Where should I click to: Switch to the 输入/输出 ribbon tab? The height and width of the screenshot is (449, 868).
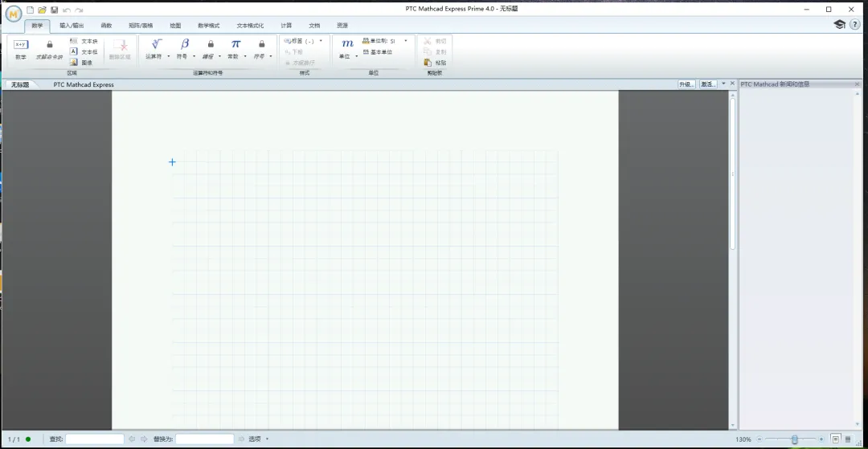click(72, 26)
